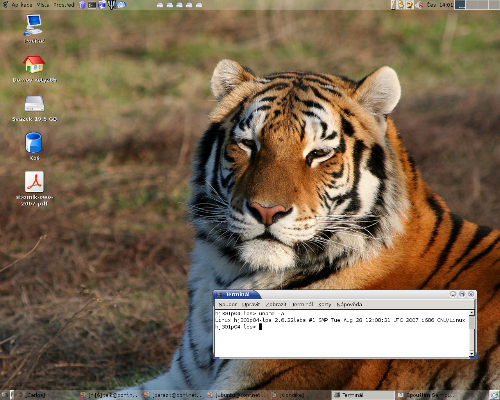Open the home folder desktop icon
The width and height of the screenshot is (500, 400).
[34, 69]
